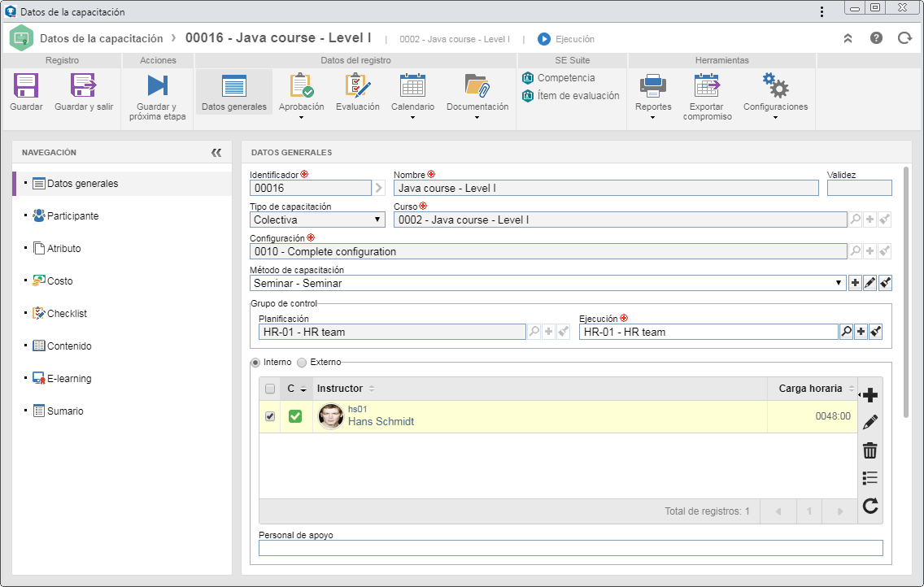Click the Guardar save icon
This screenshot has width=924, height=587.
26,86
